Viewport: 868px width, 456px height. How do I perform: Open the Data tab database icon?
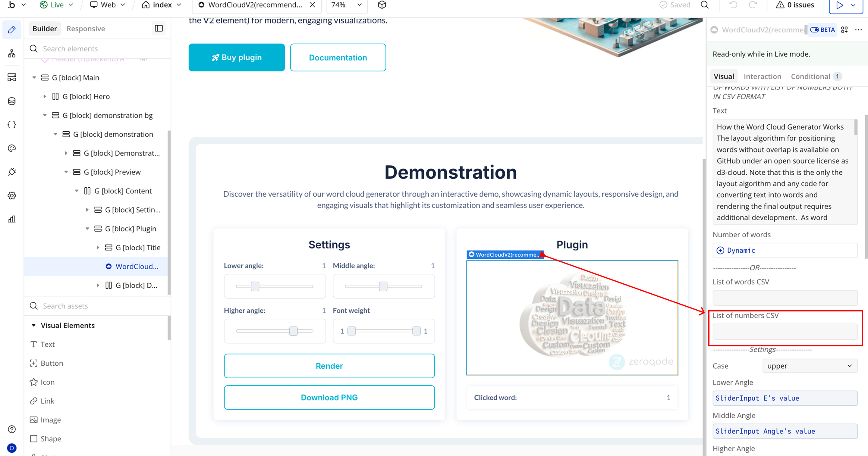tap(12, 101)
